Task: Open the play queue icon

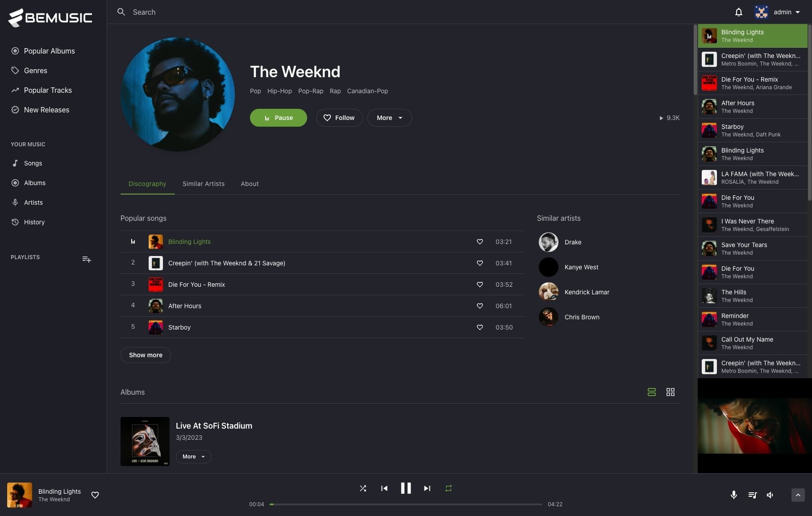Action: point(752,495)
